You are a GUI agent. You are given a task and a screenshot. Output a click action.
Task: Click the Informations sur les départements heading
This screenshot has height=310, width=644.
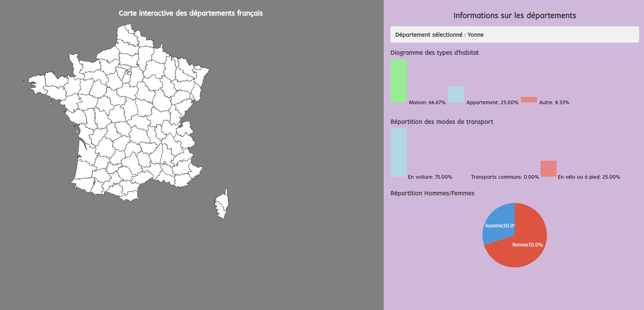514,15
